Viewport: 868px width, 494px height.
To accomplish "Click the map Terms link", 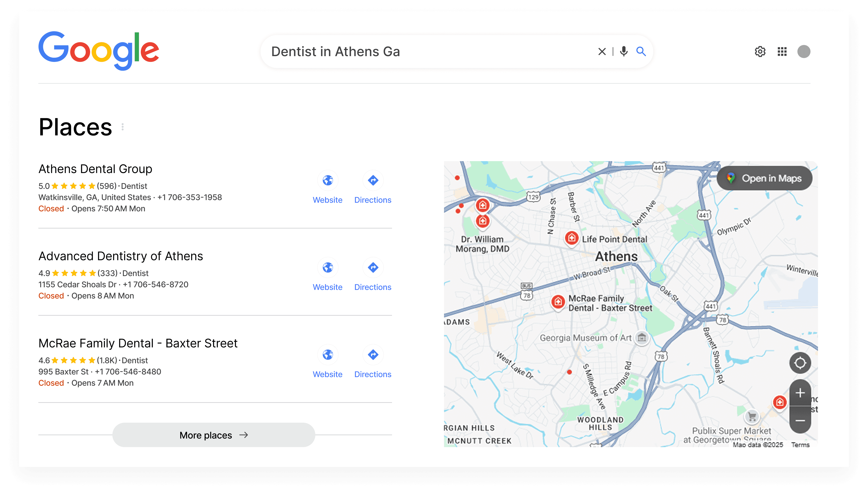I will (x=800, y=445).
